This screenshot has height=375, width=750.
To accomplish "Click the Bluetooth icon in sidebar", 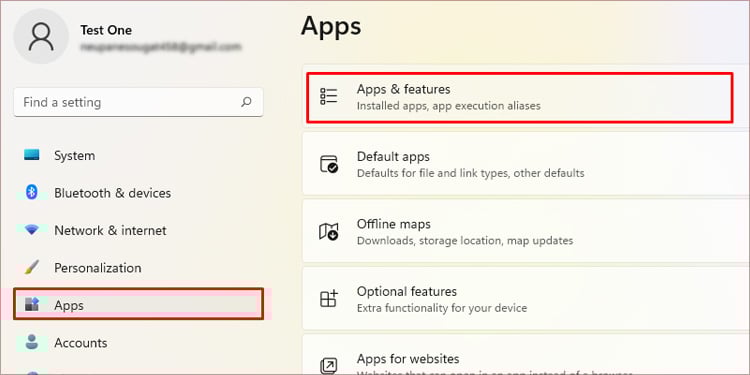I will tap(32, 192).
